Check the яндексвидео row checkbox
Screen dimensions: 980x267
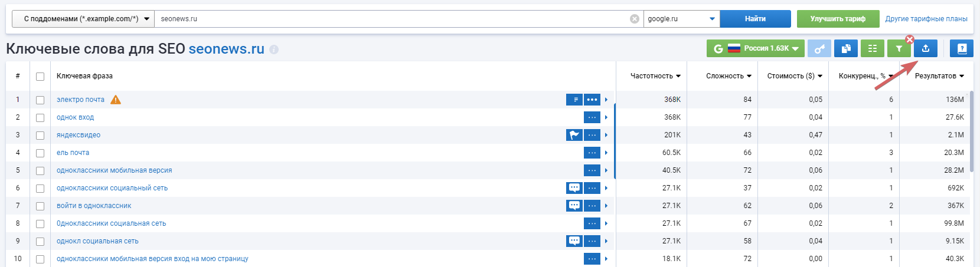point(40,136)
